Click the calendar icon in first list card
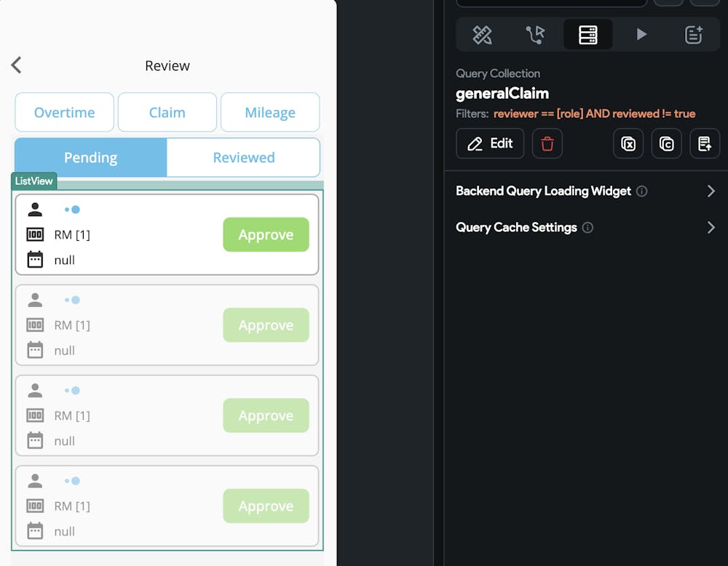Screen dimensions: 728x566 point(35,259)
